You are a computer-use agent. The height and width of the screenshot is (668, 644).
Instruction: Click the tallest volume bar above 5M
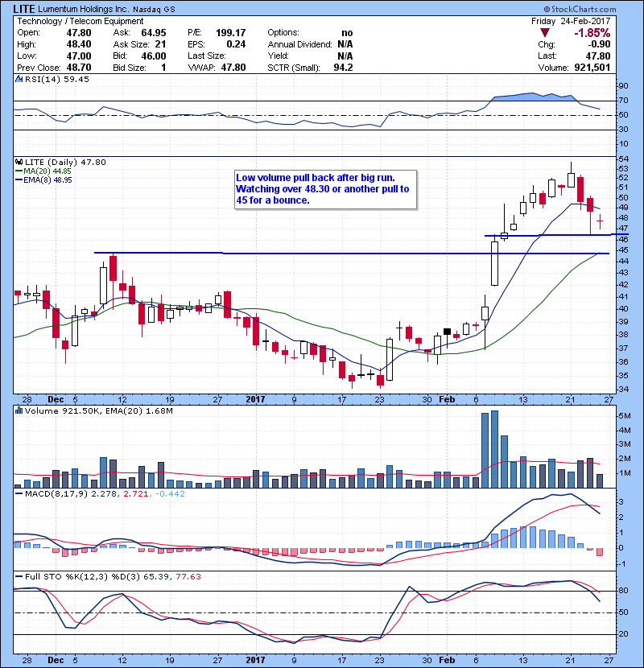point(494,449)
